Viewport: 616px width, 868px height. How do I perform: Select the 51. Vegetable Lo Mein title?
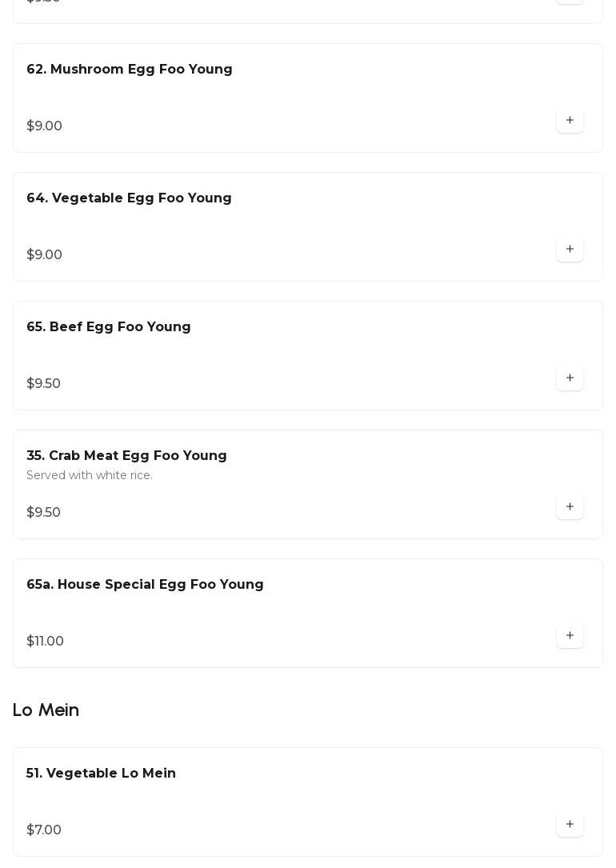point(101,774)
